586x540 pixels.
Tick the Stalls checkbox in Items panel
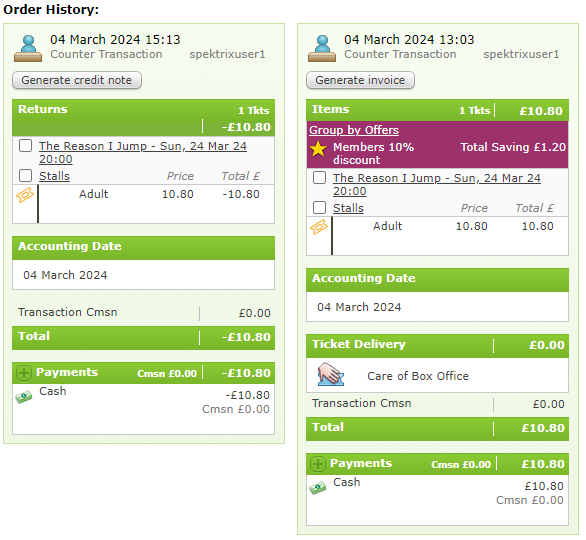319,207
